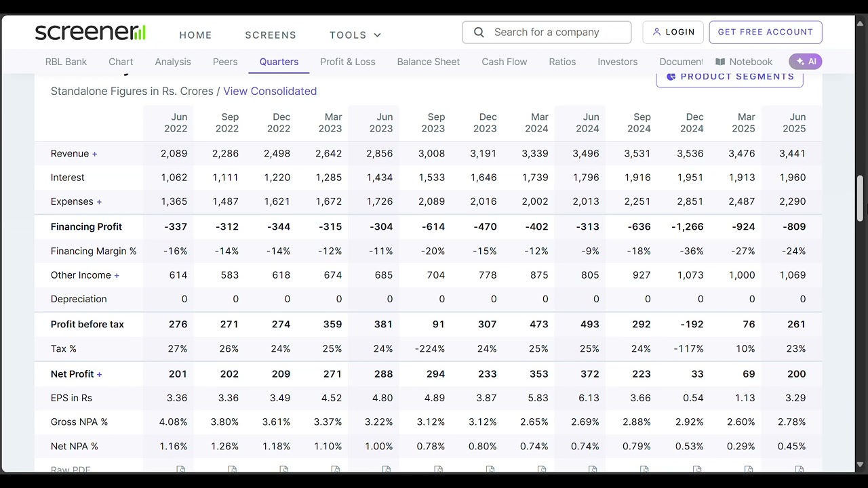Switch to the Balance Sheet tab
The height and width of the screenshot is (488, 868).
click(x=429, y=62)
